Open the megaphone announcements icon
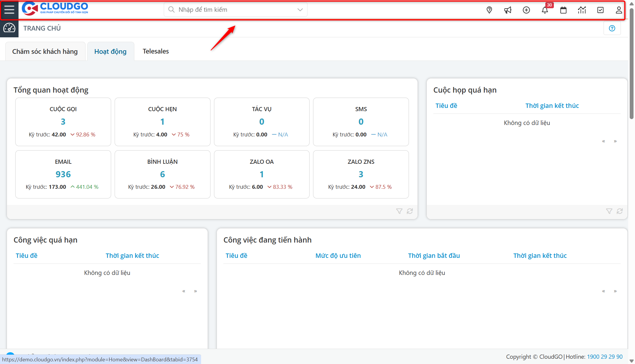 pos(508,10)
